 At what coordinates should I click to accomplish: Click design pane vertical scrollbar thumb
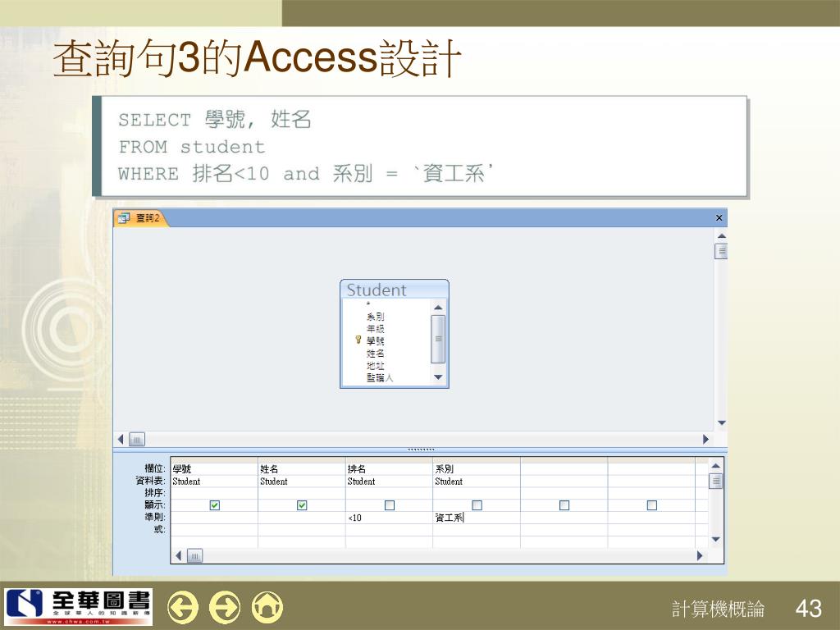721,251
